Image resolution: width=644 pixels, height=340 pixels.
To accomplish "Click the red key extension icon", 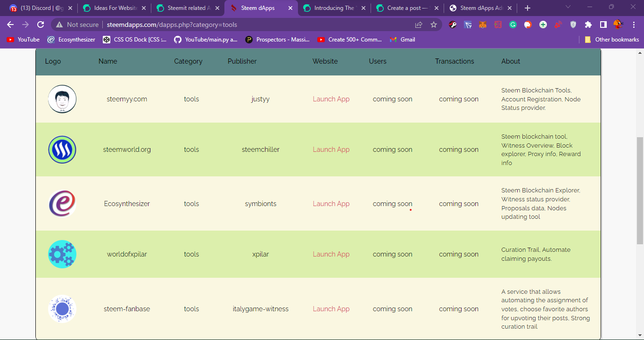I will pos(453,25).
